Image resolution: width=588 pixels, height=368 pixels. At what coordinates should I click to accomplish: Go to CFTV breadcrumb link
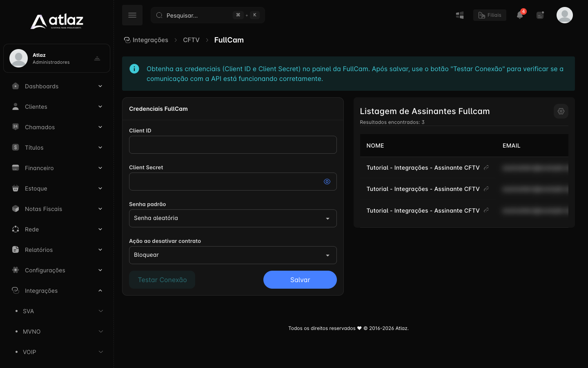(x=191, y=40)
